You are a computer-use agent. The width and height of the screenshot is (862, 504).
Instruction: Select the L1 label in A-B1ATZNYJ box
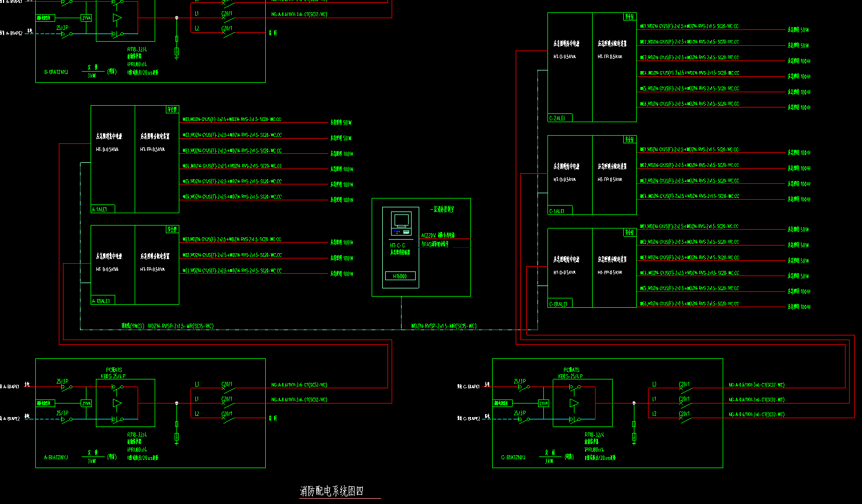(x=197, y=399)
